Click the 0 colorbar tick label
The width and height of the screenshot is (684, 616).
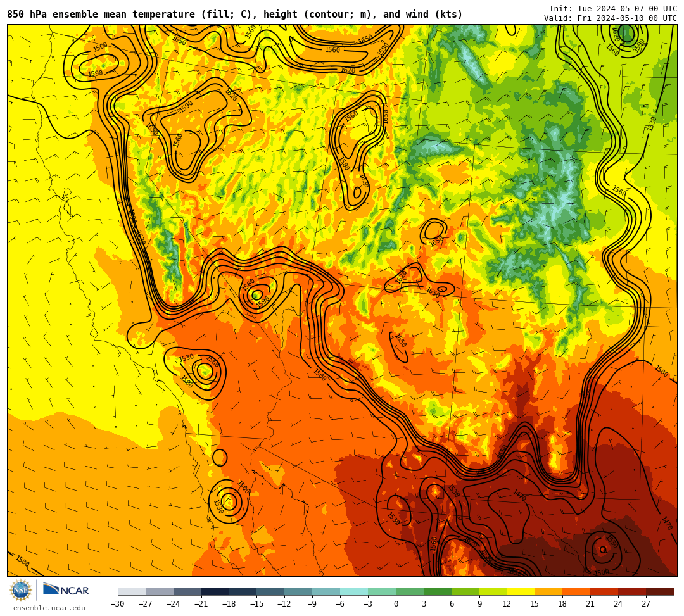click(396, 604)
